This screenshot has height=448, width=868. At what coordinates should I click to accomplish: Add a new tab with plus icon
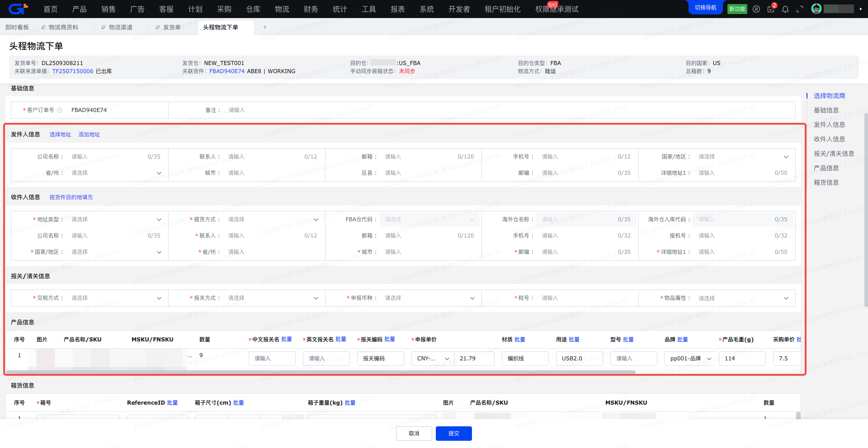[x=265, y=27]
